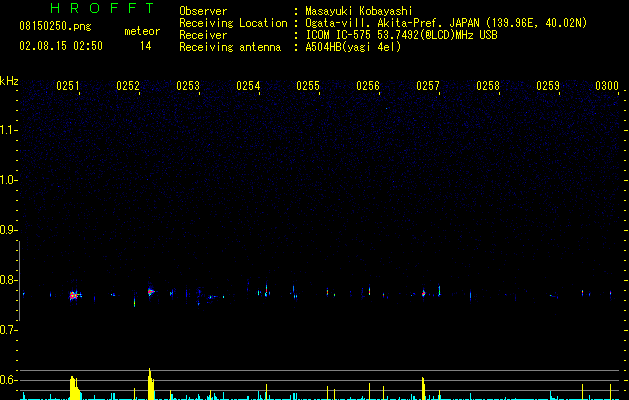Click the gray frequency range bar on left axis
The image size is (629, 400).
pos(20,280)
